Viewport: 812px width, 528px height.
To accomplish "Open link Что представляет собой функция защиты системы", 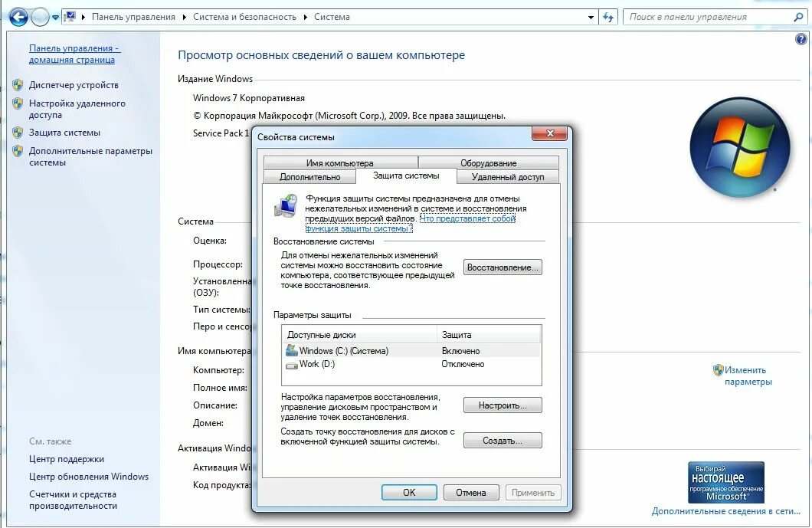I will pos(411,223).
